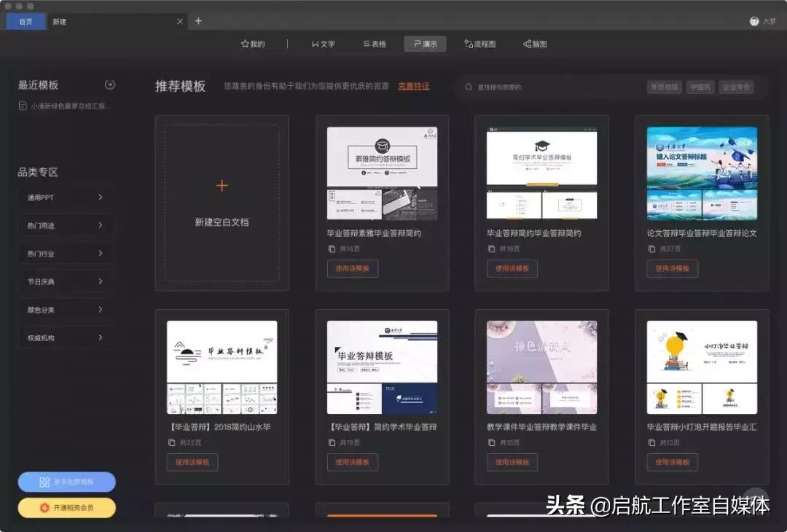
Task: Switch to the 首页 tab
Action: pos(26,21)
